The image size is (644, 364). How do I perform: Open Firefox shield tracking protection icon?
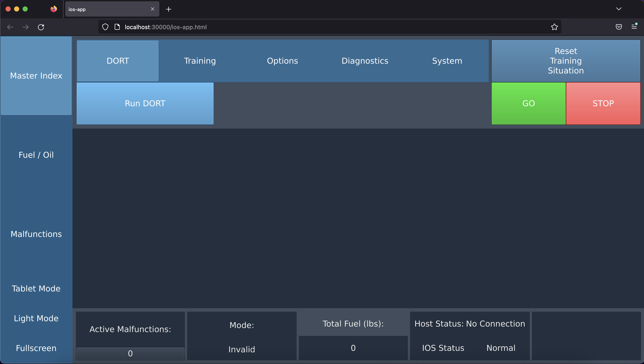105,27
